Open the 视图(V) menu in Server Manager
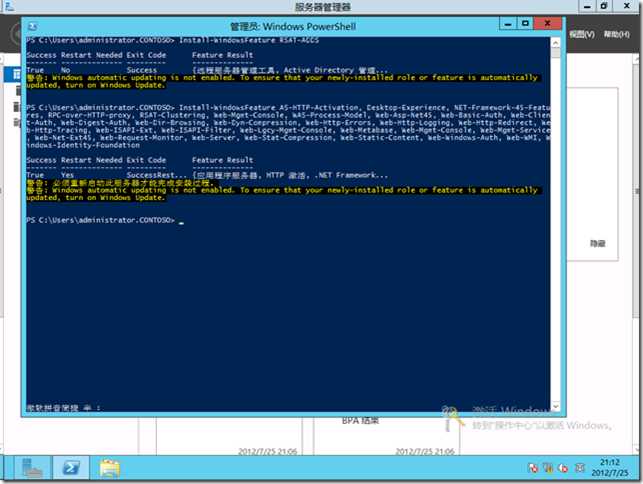This screenshot has height=484, width=643. click(x=582, y=34)
